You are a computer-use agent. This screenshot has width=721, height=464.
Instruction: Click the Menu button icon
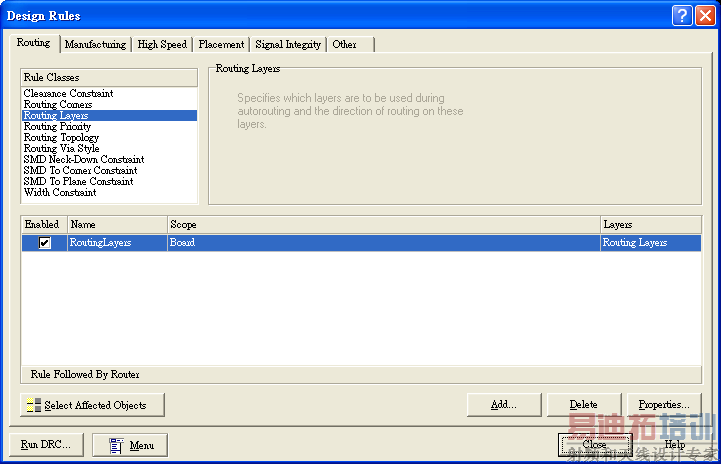[116, 445]
